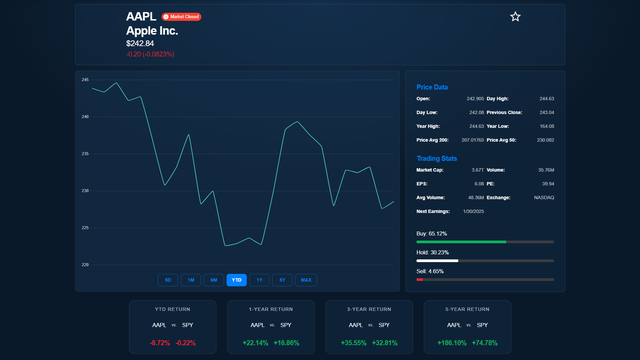Viewport: 640px width, 360px height.
Task: Change chart range to 1Y
Action: point(259,280)
